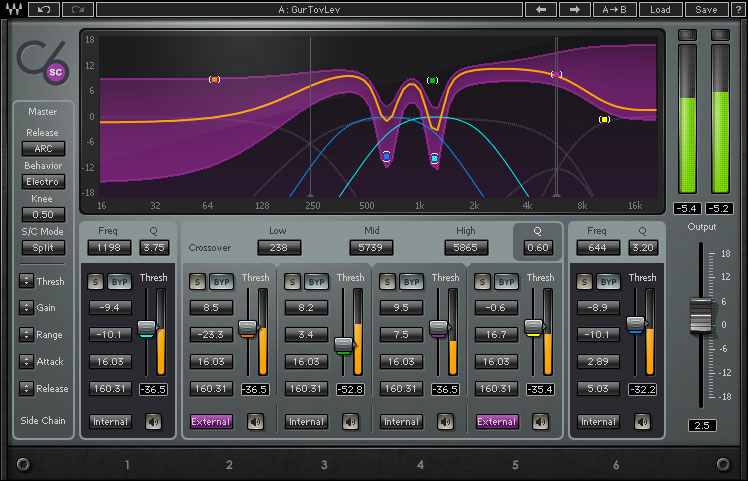Click the redo arrow icon

click(80, 10)
